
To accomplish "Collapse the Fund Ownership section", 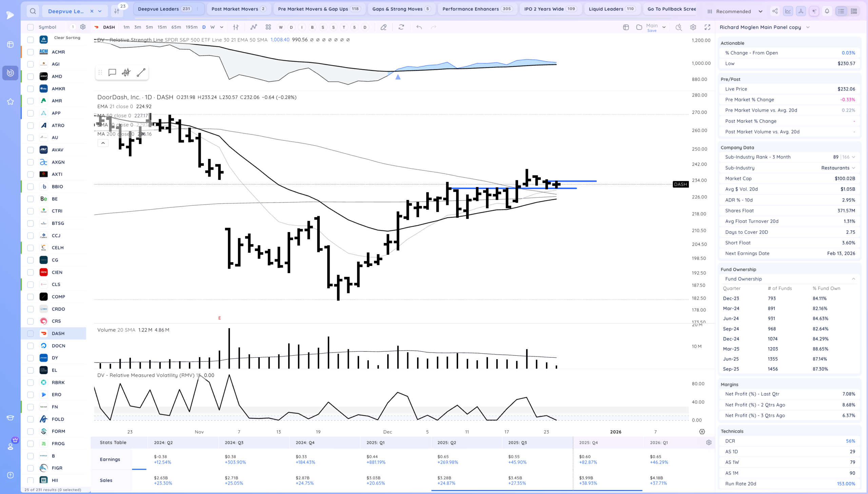I will pos(853,279).
